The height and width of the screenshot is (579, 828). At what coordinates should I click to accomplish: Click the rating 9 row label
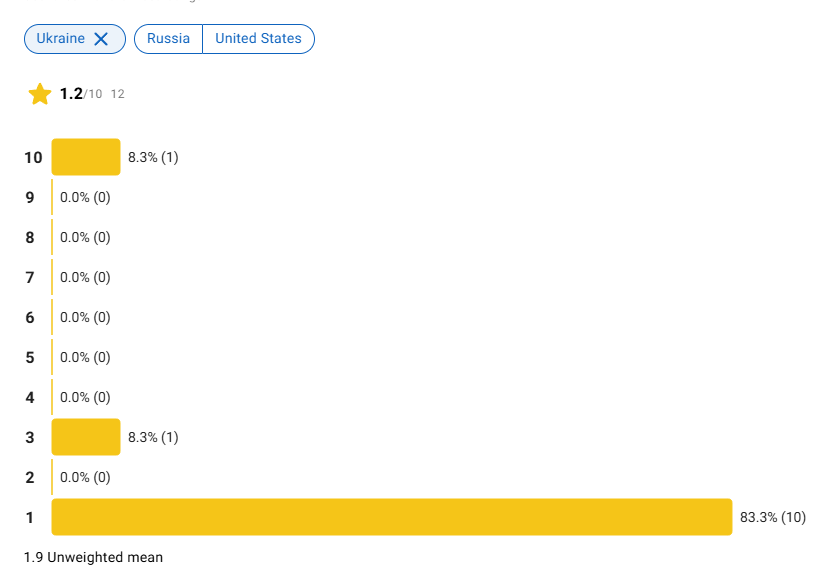click(30, 197)
